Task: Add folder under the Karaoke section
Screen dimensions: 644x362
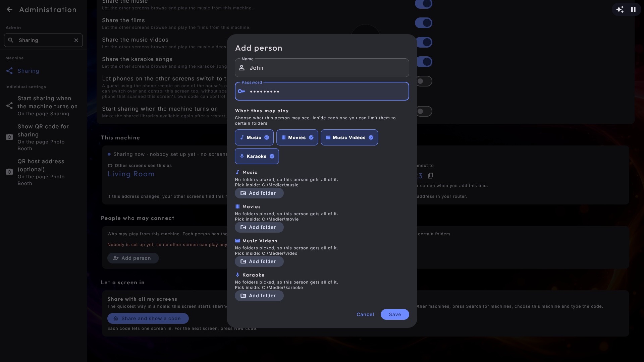Action: 259,296
